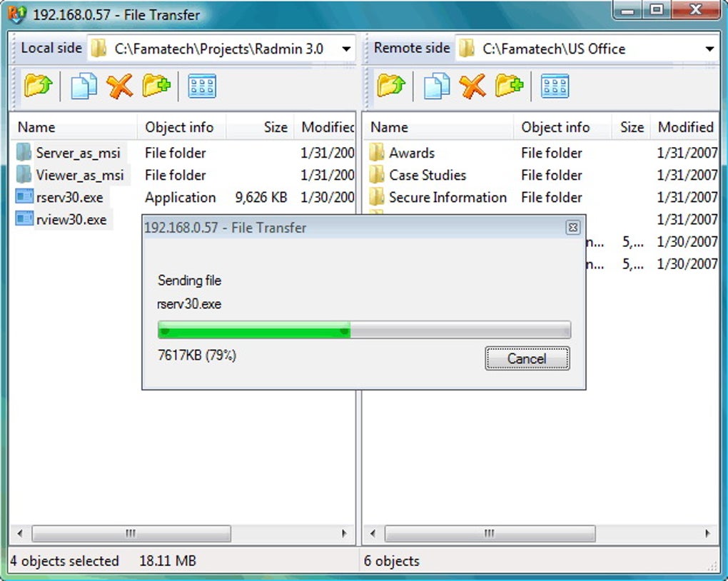Select the Awards folder name
728x581 pixels.
412,153
